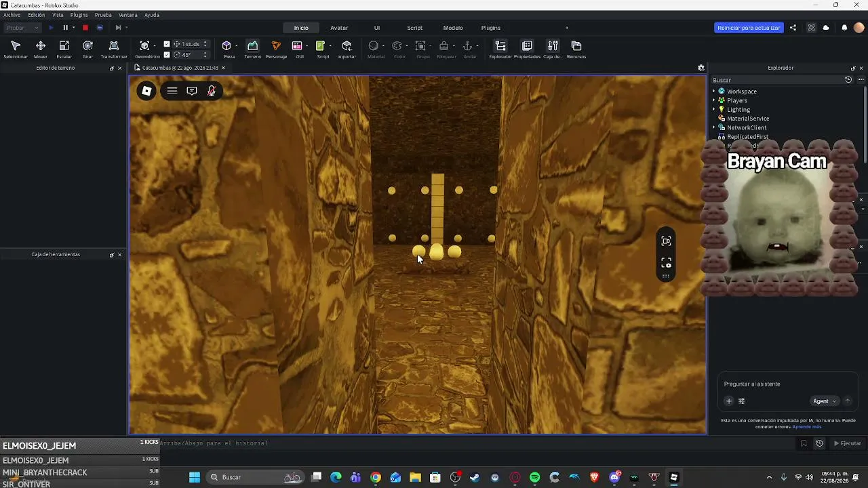Screen dimensions: 868x488
Task: Expand the Lighting tree node
Action: tap(714, 110)
